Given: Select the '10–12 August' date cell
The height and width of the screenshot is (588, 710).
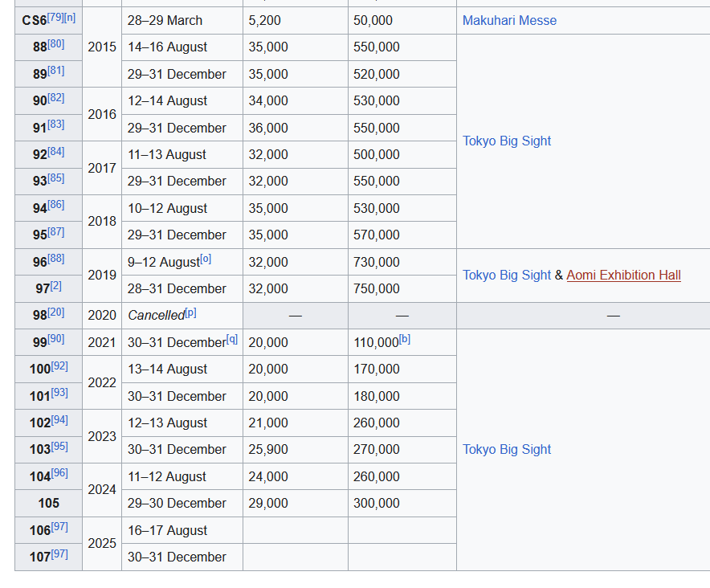Looking at the screenshot, I should point(182,208).
